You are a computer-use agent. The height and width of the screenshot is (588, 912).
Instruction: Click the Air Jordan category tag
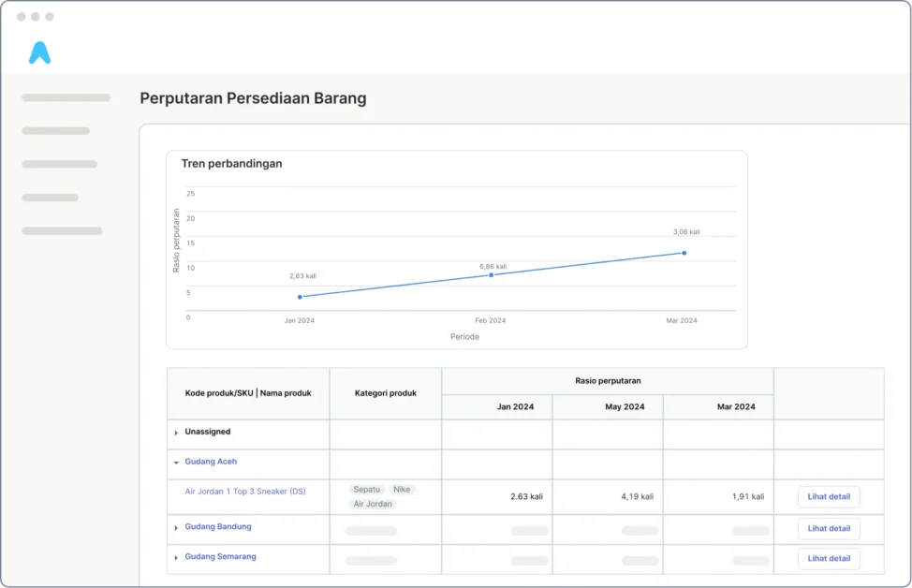(x=373, y=504)
